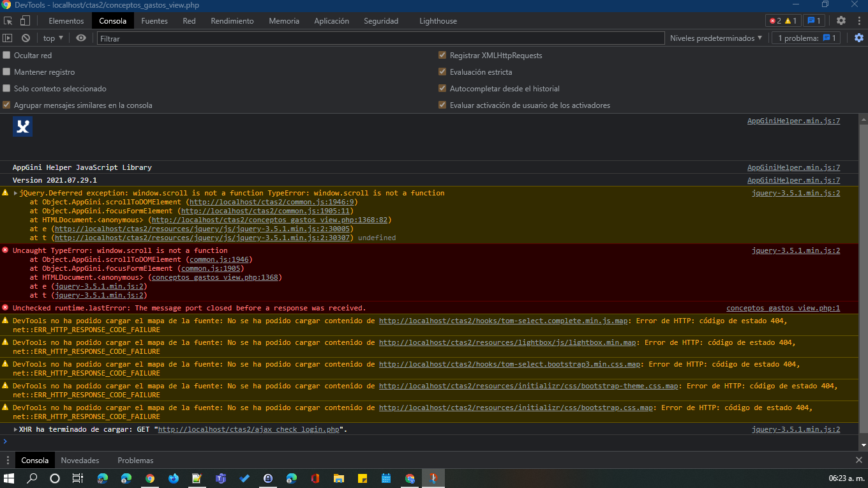Show the console sidebar icon
This screenshot has width=868, height=488.
click(8, 38)
